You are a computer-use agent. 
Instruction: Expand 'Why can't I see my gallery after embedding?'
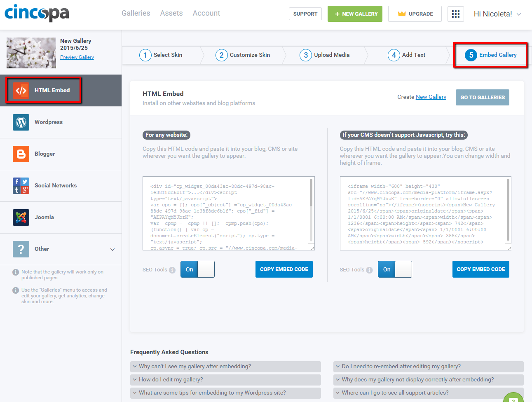(225, 367)
